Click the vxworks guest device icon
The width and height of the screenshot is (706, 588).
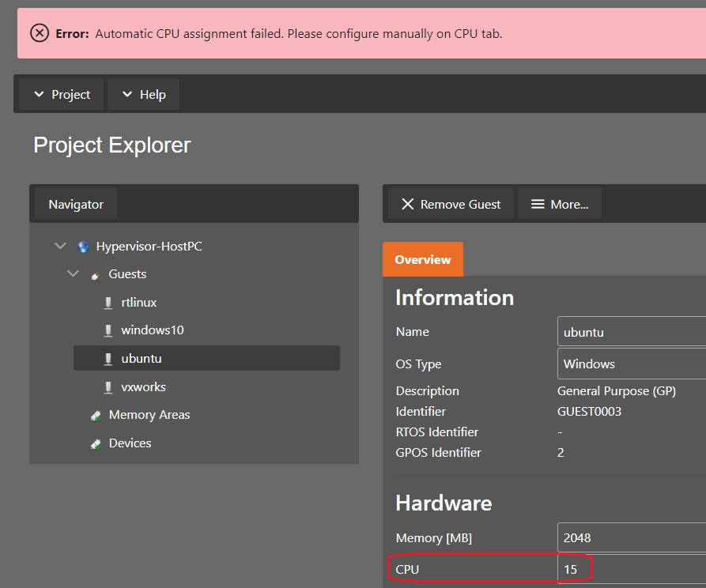point(108,387)
